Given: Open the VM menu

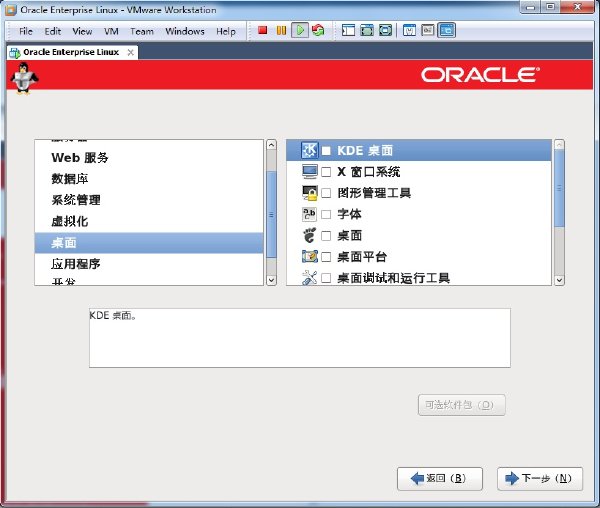Looking at the screenshot, I should [x=111, y=31].
